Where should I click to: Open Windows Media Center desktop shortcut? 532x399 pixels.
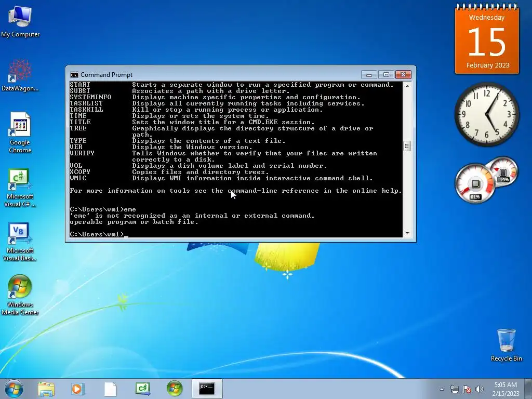pos(20,295)
